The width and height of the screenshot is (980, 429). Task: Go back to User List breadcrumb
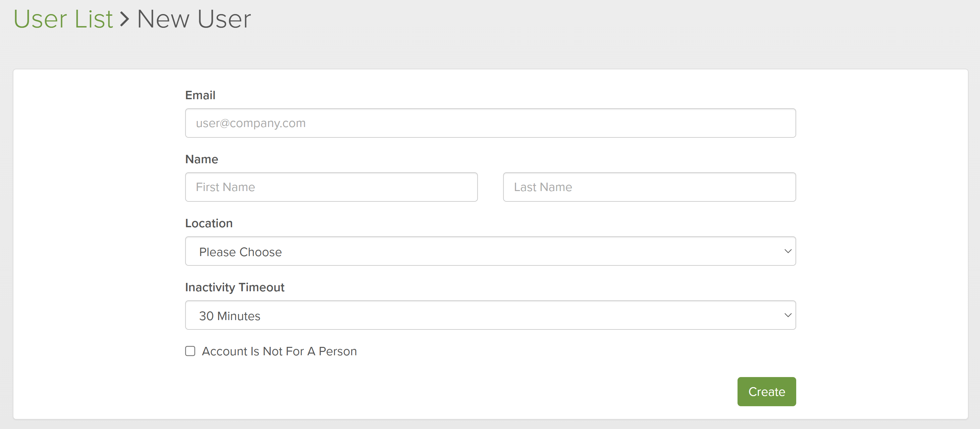tap(63, 19)
